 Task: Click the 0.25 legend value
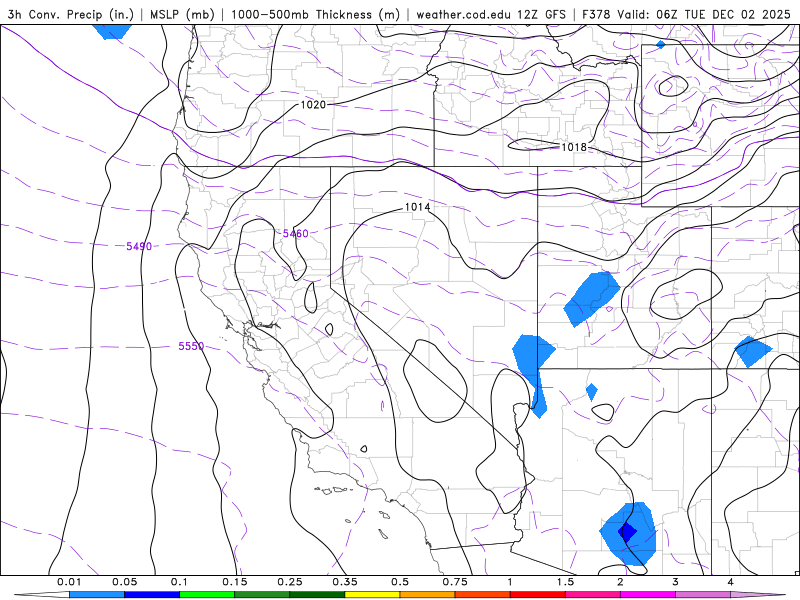click(290, 582)
